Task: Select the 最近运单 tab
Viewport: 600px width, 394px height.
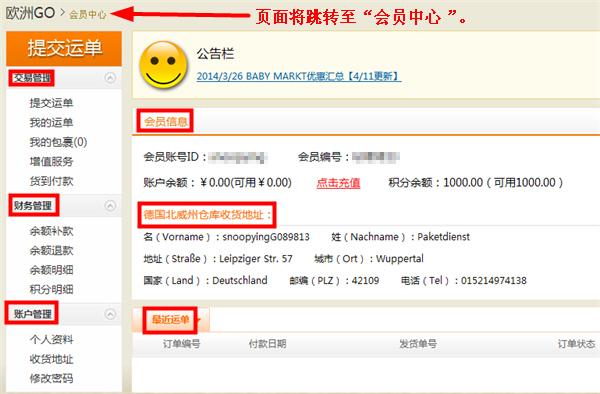Action: pos(171,319)
